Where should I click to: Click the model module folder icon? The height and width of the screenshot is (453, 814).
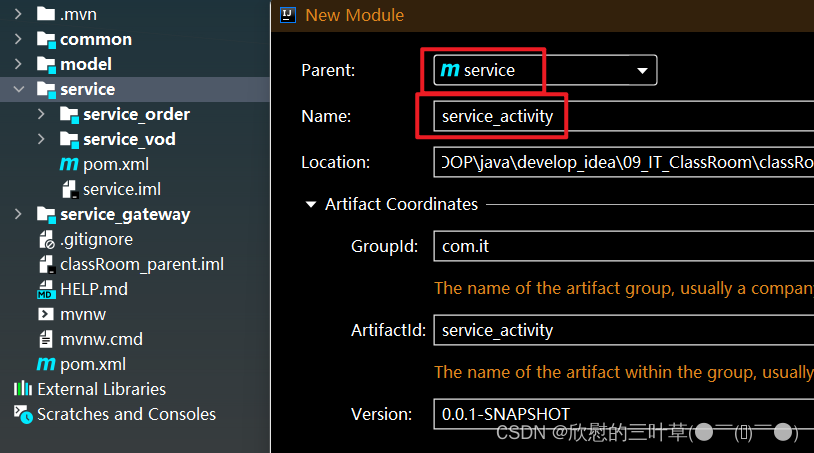coord(46,64)
